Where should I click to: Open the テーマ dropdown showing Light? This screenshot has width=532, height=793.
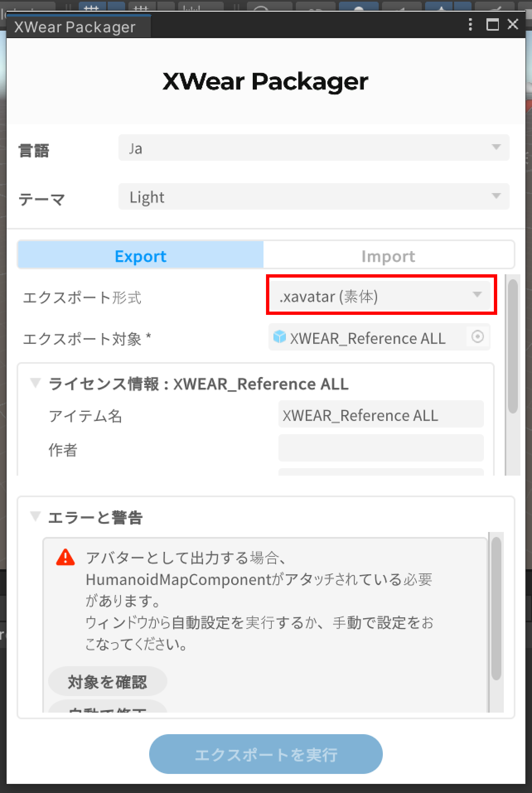tap(314, 196)
